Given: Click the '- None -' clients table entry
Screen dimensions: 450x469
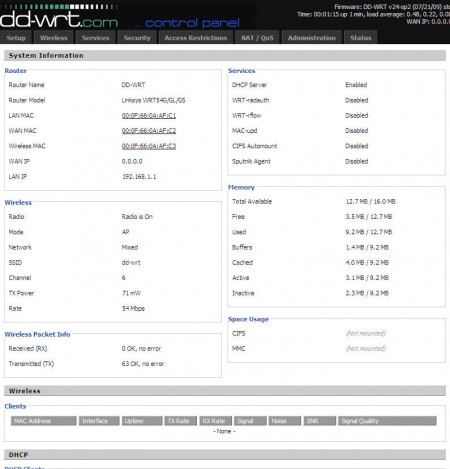Looking at the screenshot, I should point(224,431).
